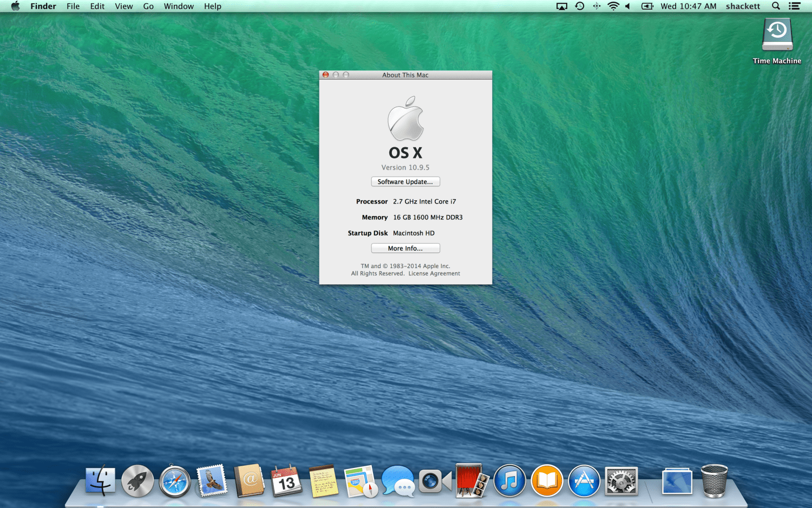Select the Time Machine desktop drive
Screen dimensions: 812x508
tap(777, 35)
